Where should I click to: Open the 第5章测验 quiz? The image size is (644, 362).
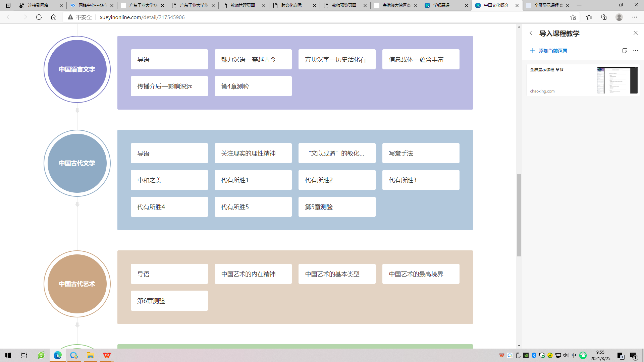tap(337, 207)
